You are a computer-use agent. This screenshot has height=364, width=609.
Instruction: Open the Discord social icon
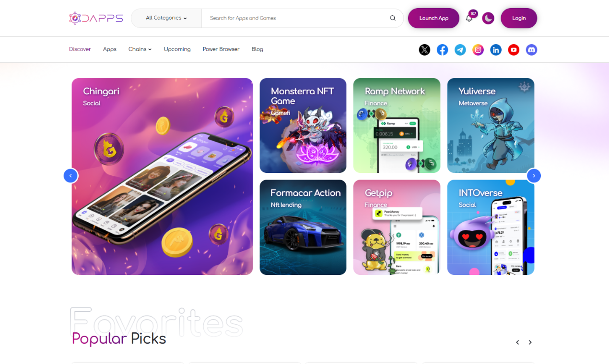click(531, 50)
